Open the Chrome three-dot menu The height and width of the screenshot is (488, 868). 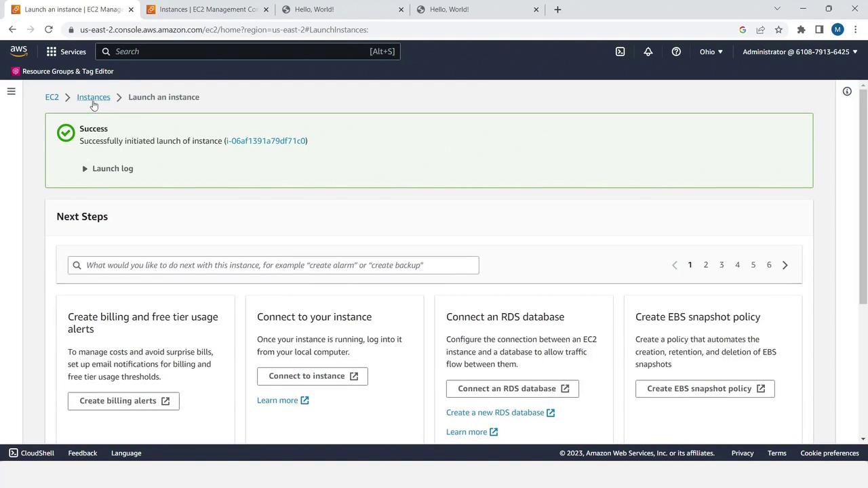(855, 30)
